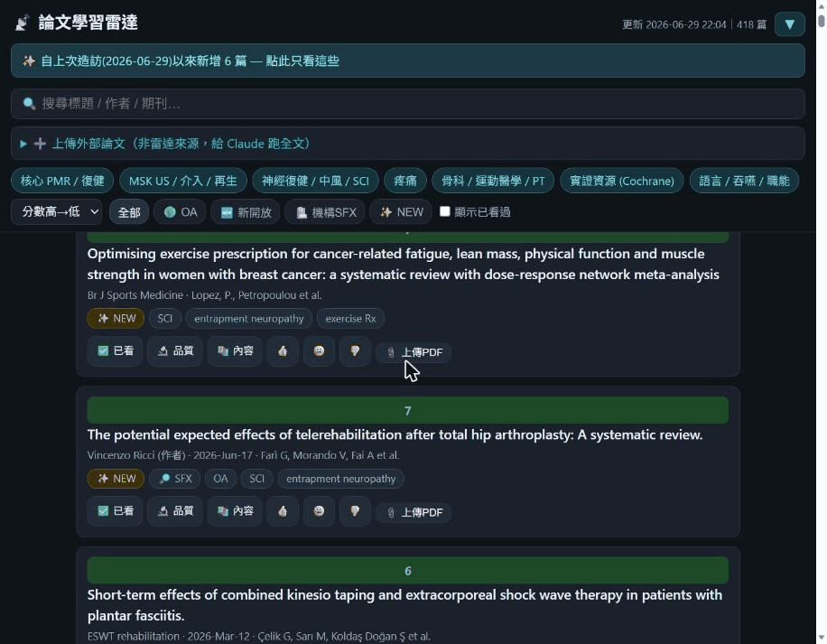Select the 骨科 / 運動醫學 / PT category tab
Image resolution: width=827 pixels, height=644 pixels.
coord(493,181)
